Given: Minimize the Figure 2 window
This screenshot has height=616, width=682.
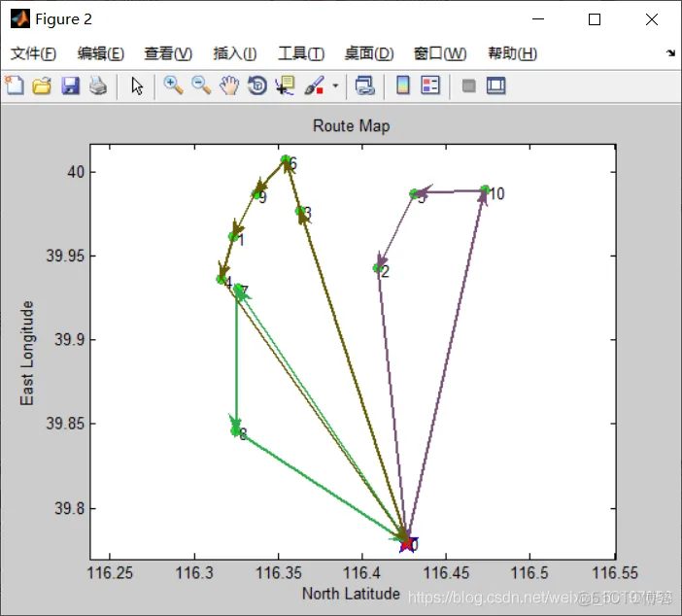Looking at the screenshot, I should click(x=538, y=19).
